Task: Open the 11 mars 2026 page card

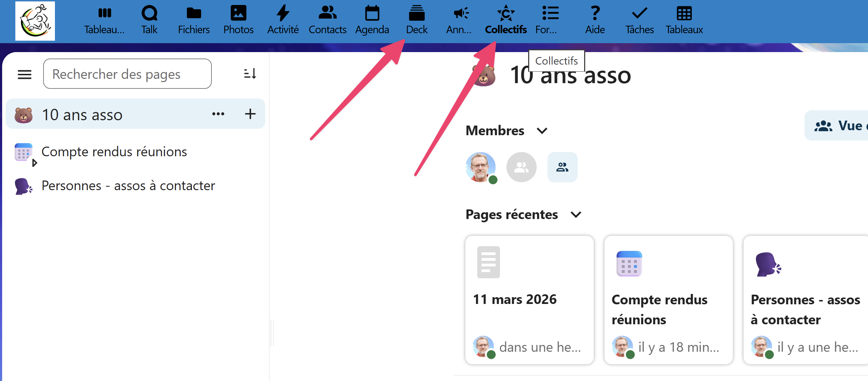Action: click(x=529, y=300)
